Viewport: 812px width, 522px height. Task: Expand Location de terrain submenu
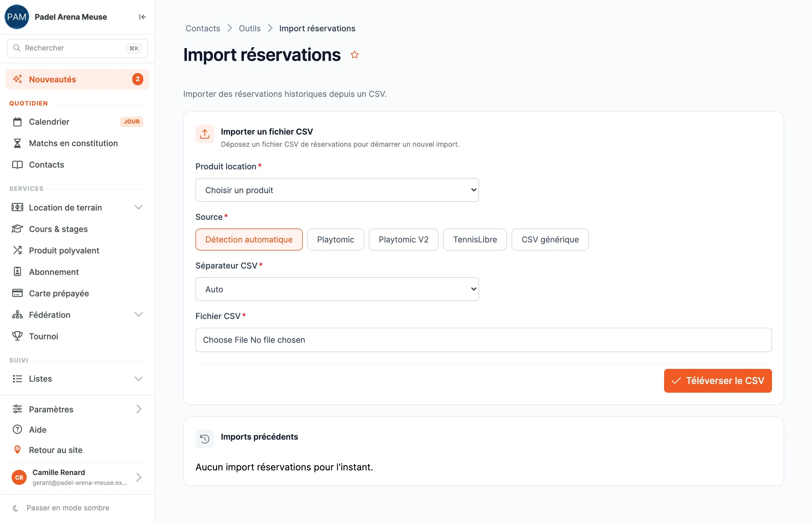coord(77,207)
